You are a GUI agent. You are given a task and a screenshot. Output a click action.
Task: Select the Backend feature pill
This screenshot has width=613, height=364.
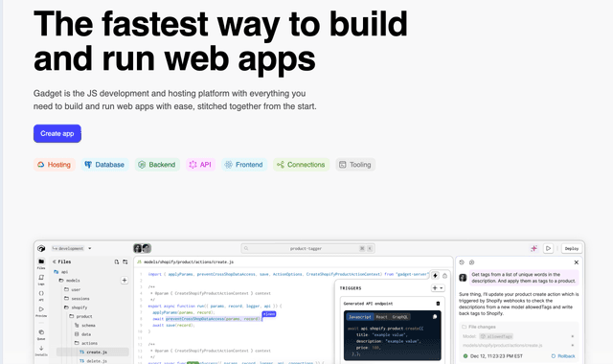157,165
